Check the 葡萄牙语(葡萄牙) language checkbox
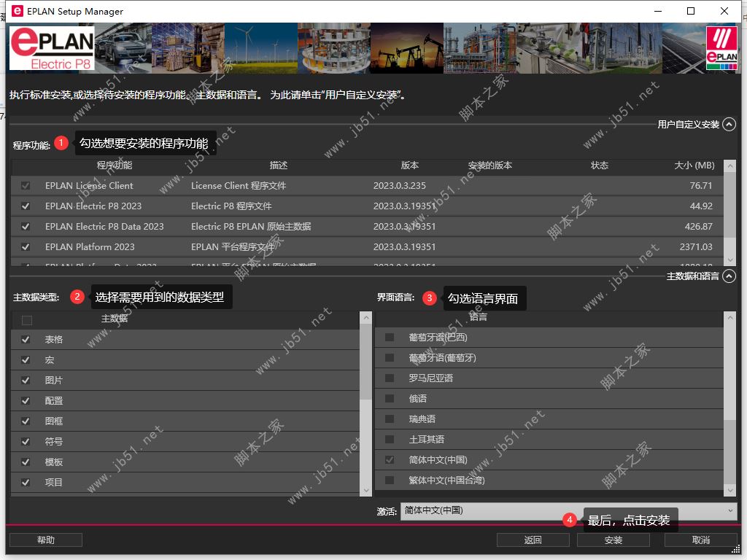 click(390, 357)
